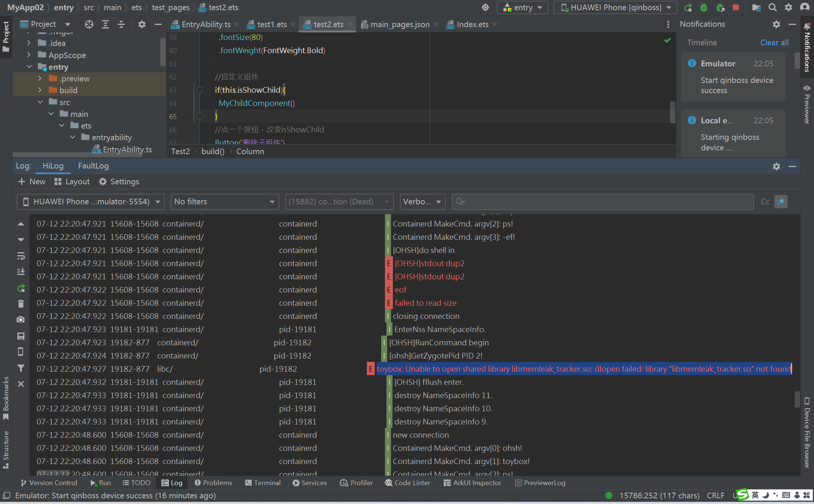Open the Verbose log level dropdown
Viewport: 814px width, 504px height.
point(422,202)
